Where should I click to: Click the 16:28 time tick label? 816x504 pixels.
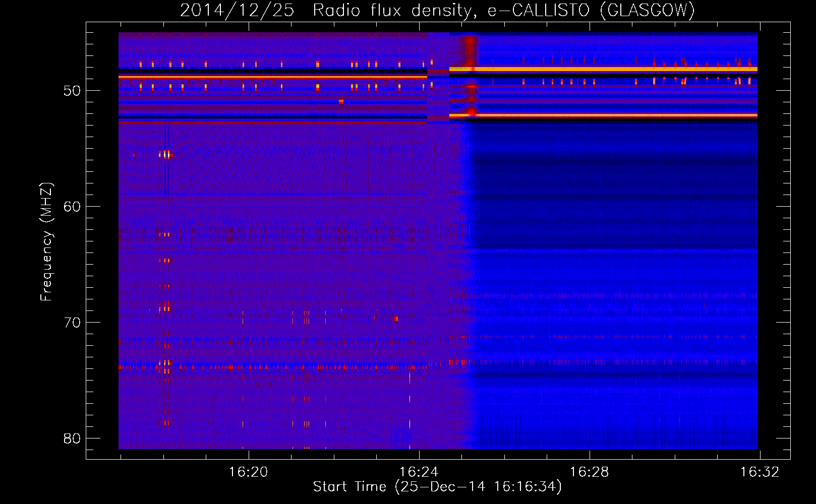pos(589,472)
